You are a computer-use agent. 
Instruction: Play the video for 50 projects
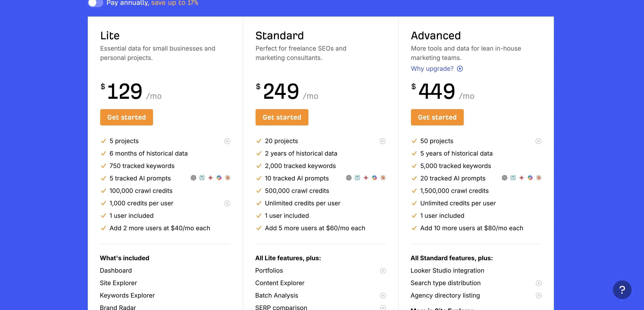click(538, 141)
